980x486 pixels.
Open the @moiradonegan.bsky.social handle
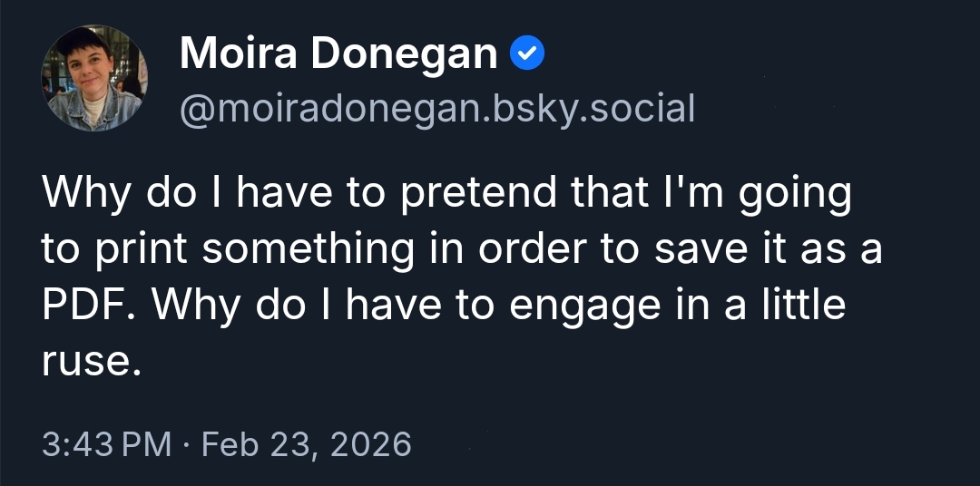[x=437, y=110]
